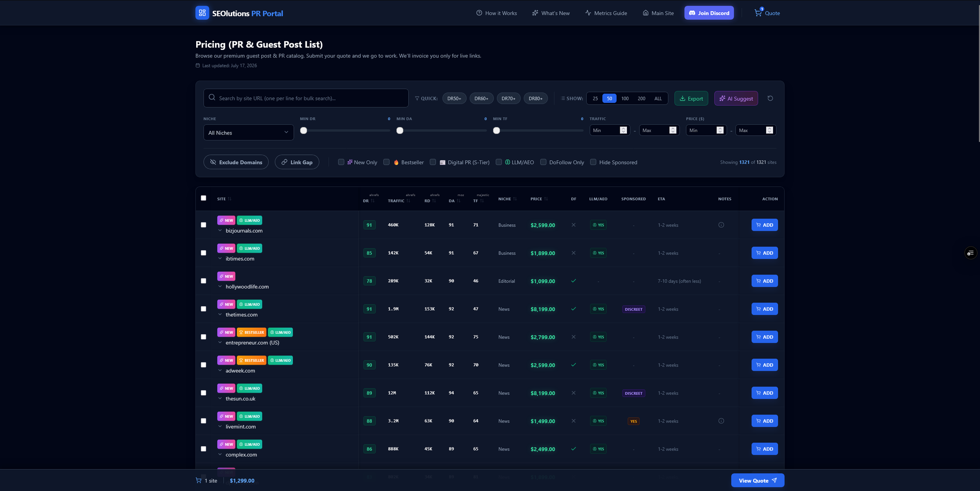Tick the checkbox for thetimes.com
The width and height of the screenshot is (980, 491).
click(203, 309)
